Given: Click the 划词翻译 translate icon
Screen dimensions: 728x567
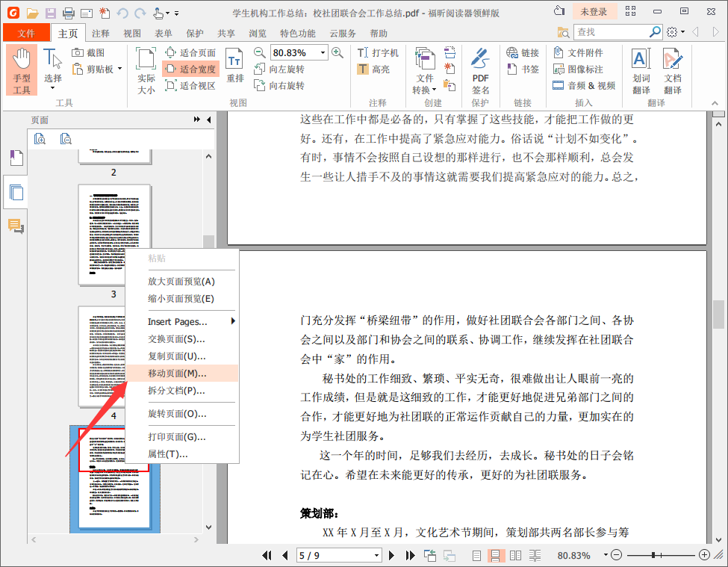Looking at the screenshot, I should [x=641, y=70].
